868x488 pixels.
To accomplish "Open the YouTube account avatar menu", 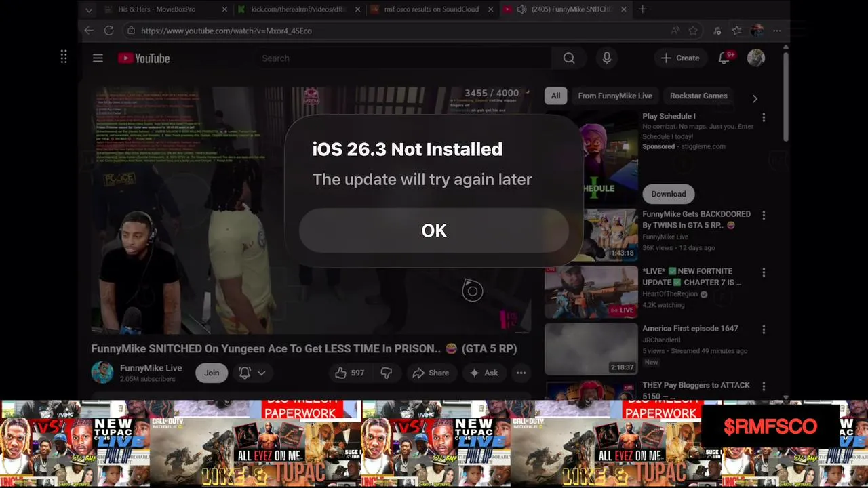I will tap(756, 58).
